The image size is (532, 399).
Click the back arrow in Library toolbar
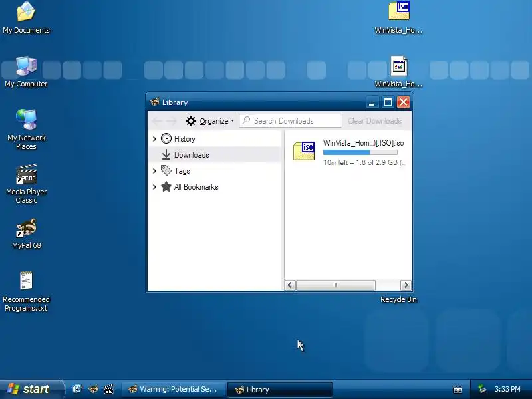157,121
